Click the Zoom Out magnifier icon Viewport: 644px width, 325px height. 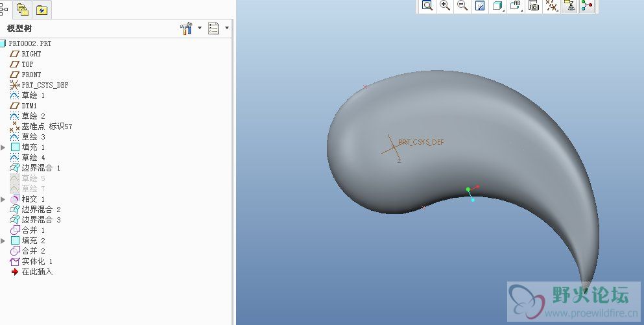462,6
